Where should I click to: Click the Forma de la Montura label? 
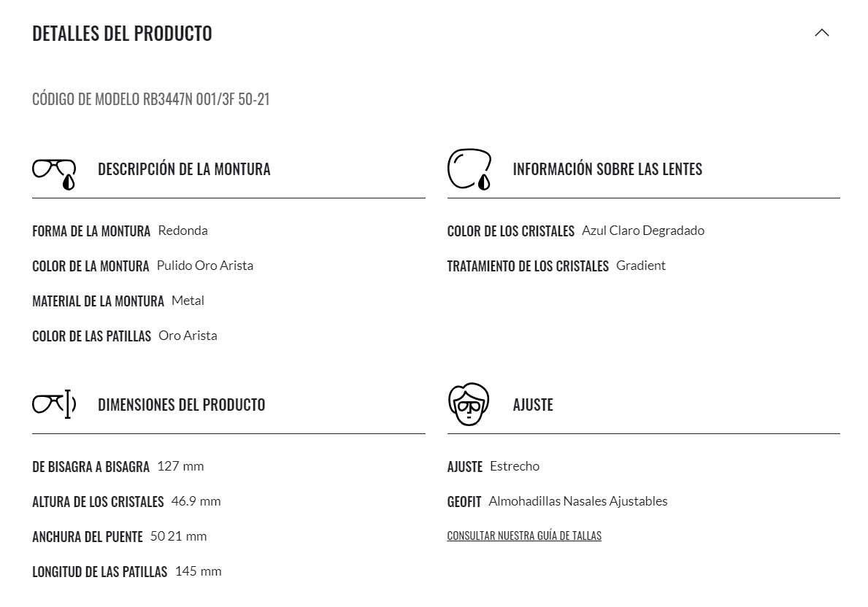91,231
